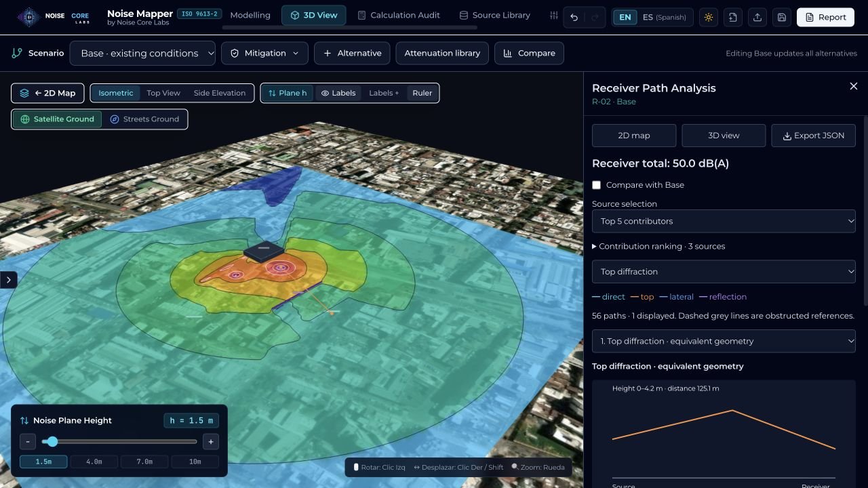Click the save floppy disk icon
The width and height of the screenshot is (868, 488).
coord(782,18)
